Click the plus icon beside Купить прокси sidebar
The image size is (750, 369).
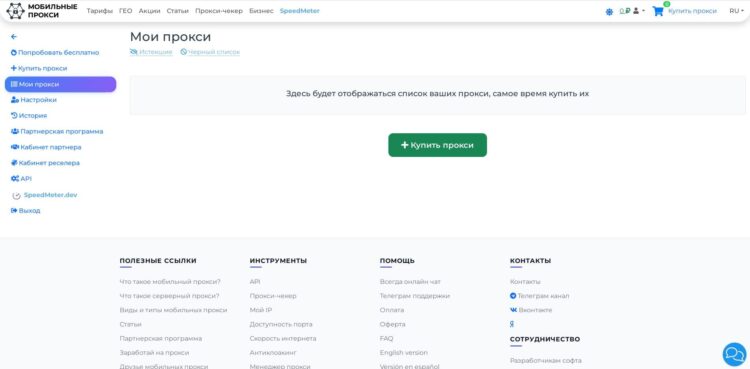(x=13, y=68)
